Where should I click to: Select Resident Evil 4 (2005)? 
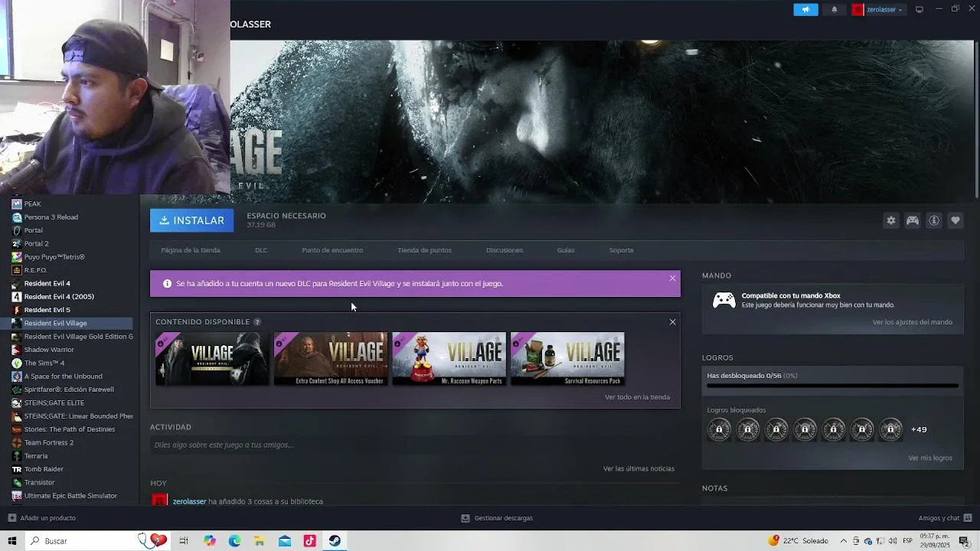(x=59, y=297)
